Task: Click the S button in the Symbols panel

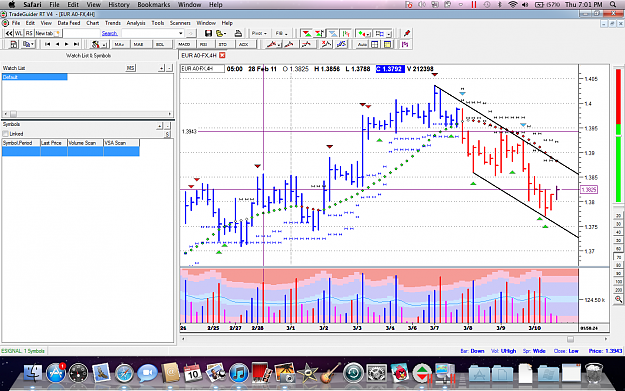Action: pyautogui.click(x=167, y=134)
